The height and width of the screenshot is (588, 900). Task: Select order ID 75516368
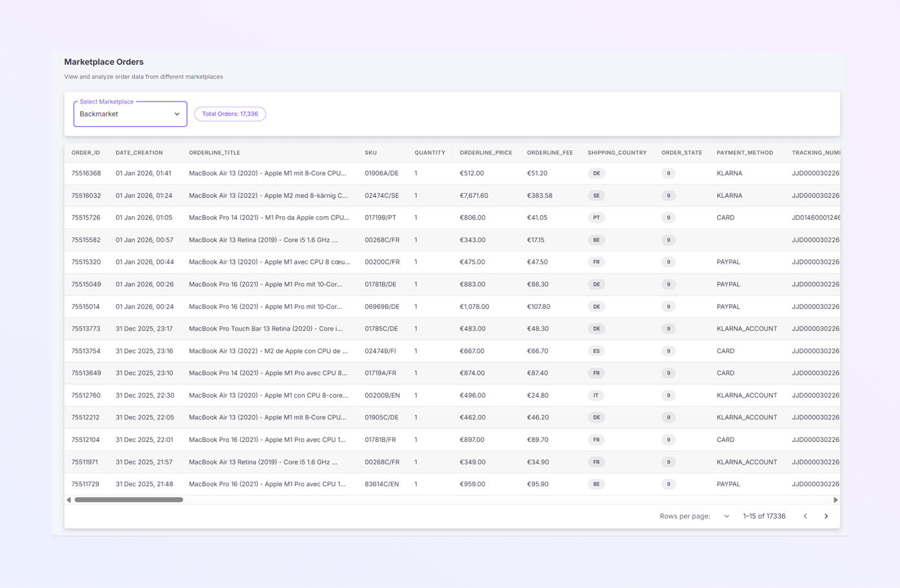click(x=86, y=173)
